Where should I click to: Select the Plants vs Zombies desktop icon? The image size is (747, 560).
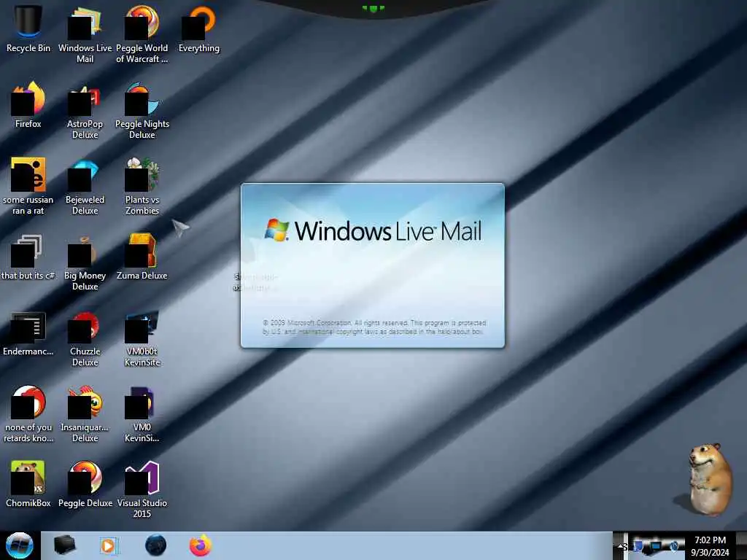(142, 186)
